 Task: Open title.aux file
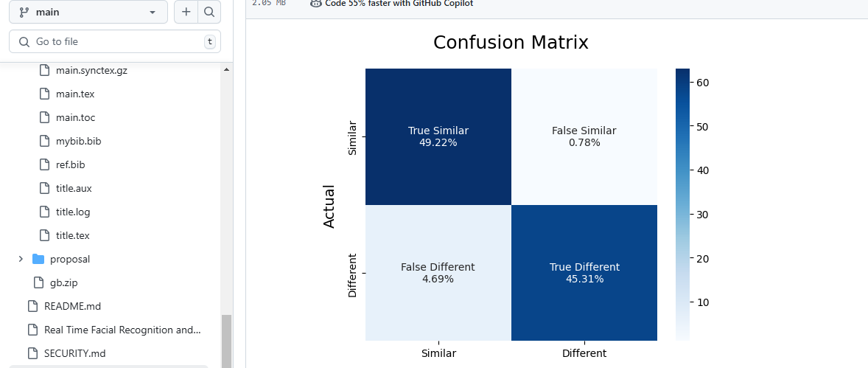74,189
